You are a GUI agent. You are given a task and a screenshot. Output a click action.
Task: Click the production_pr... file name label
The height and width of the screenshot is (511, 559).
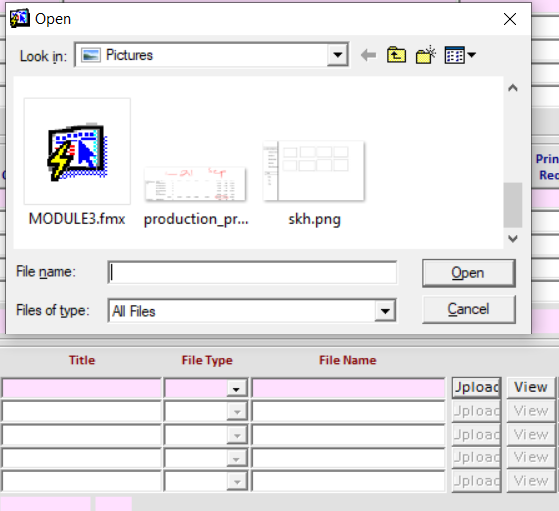(196, 219)
